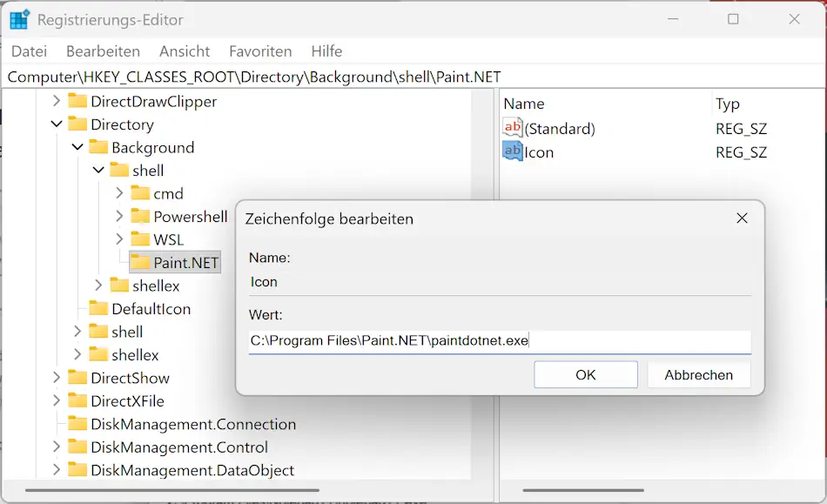The image size is (827, 504).
Task: Expand the DirectDrawClipper key
Action: pyautogui.click(x=57, y=101)
